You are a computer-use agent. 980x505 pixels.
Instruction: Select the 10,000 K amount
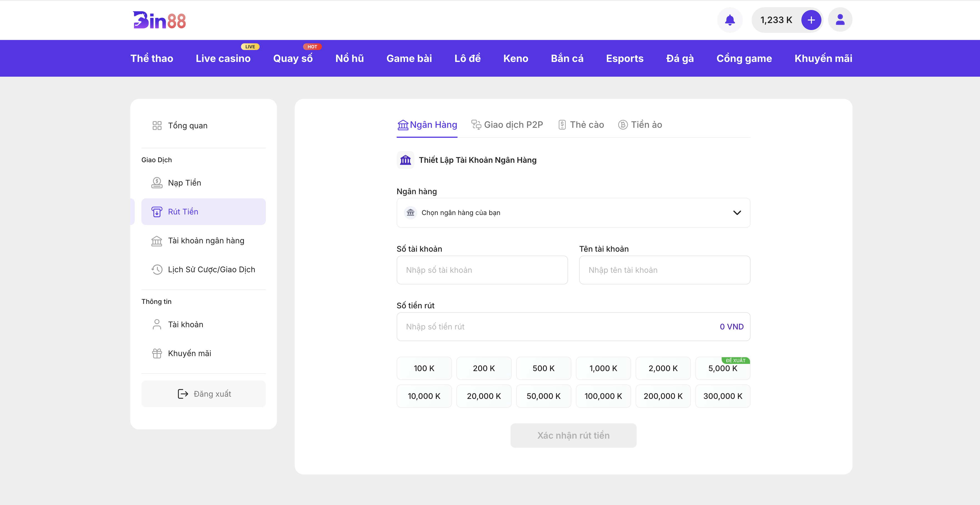pos(424,396)
